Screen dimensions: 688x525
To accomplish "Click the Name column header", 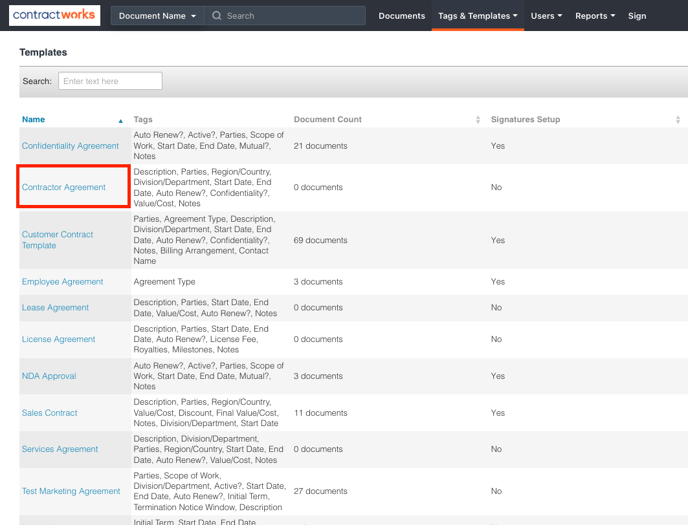I will pos(33,119).
